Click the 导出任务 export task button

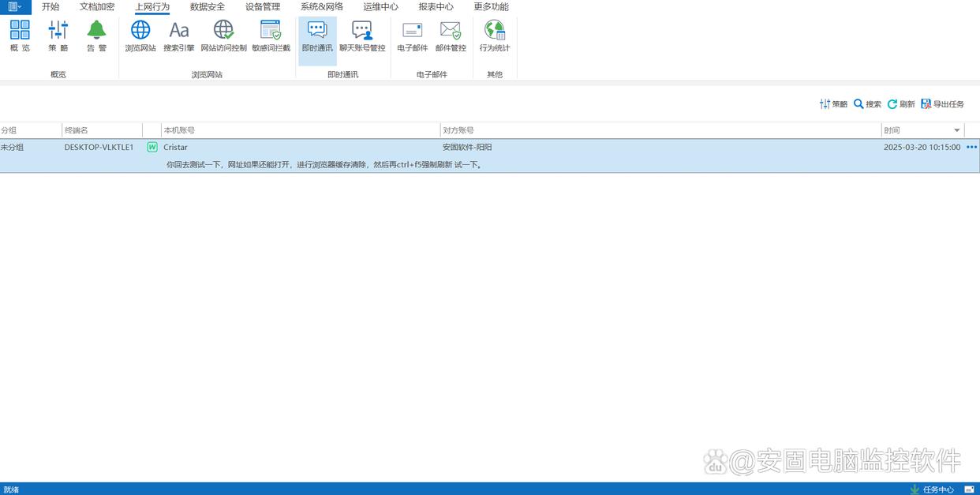[943, 104]
